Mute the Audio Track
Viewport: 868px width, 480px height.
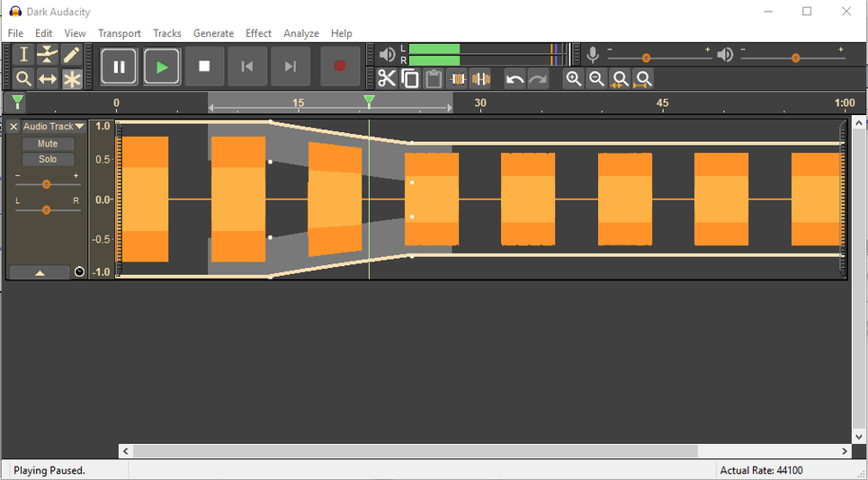point(48,144)
